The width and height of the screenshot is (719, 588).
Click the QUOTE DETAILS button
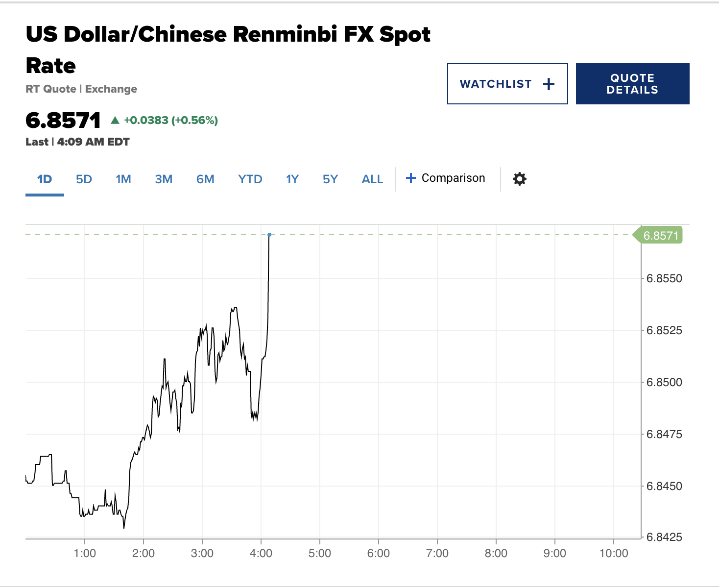tap(632, 83)
